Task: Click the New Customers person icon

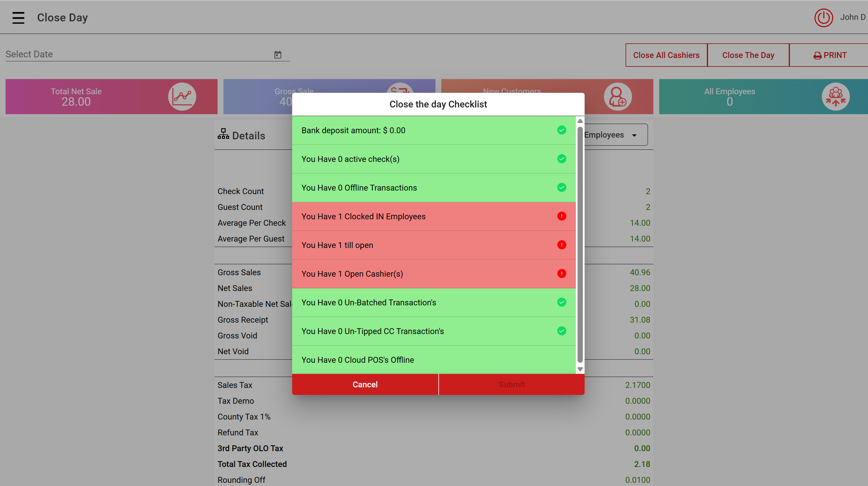Action: coord(617,96)
